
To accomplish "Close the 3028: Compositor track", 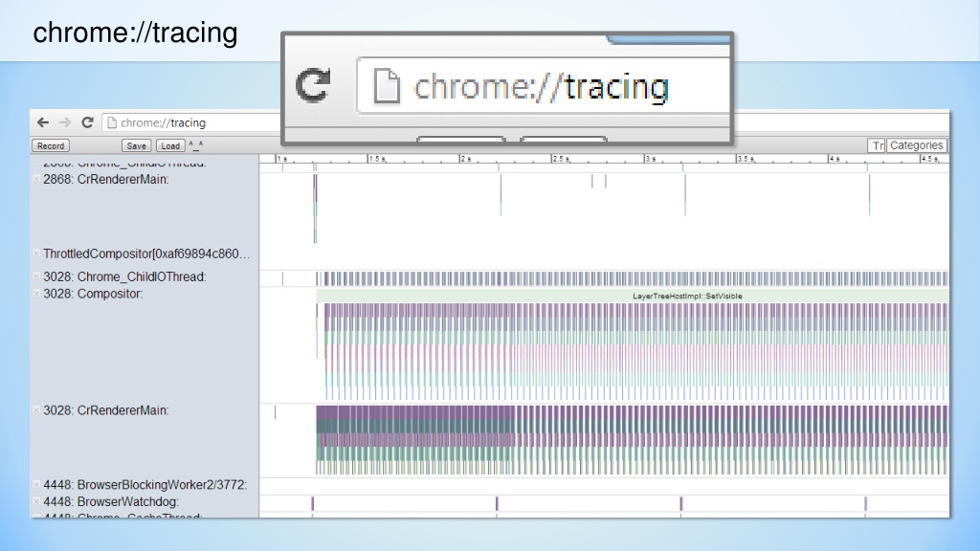I will 36,294.
